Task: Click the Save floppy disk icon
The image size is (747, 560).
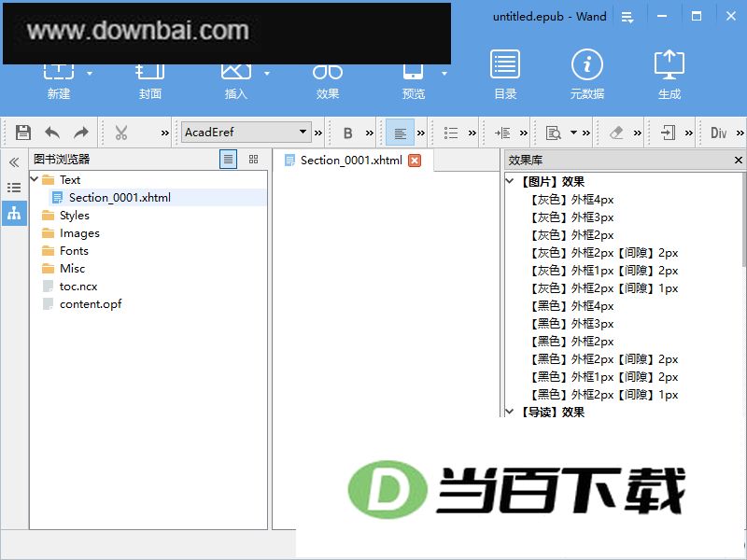Action: coord(22,133)
